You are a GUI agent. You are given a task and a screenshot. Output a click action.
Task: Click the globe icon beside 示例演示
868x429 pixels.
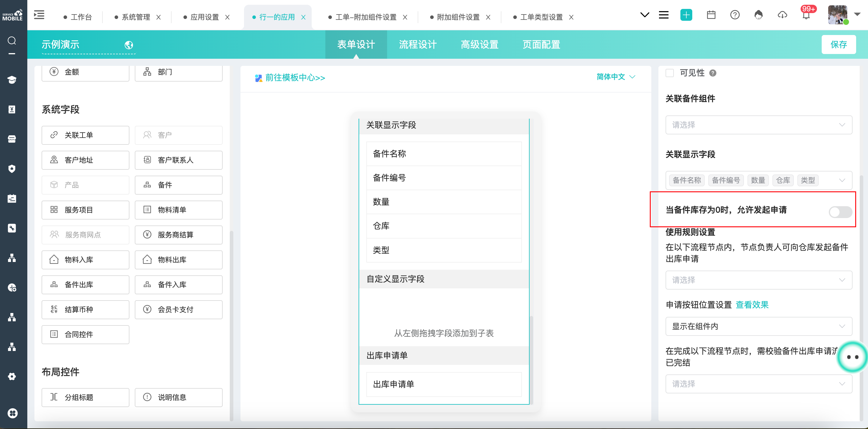[129, 45]
